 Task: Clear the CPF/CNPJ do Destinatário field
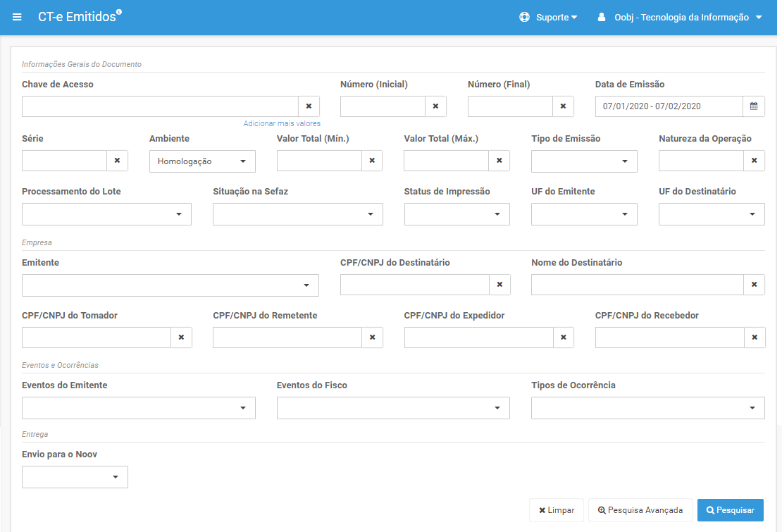(499, 285)
